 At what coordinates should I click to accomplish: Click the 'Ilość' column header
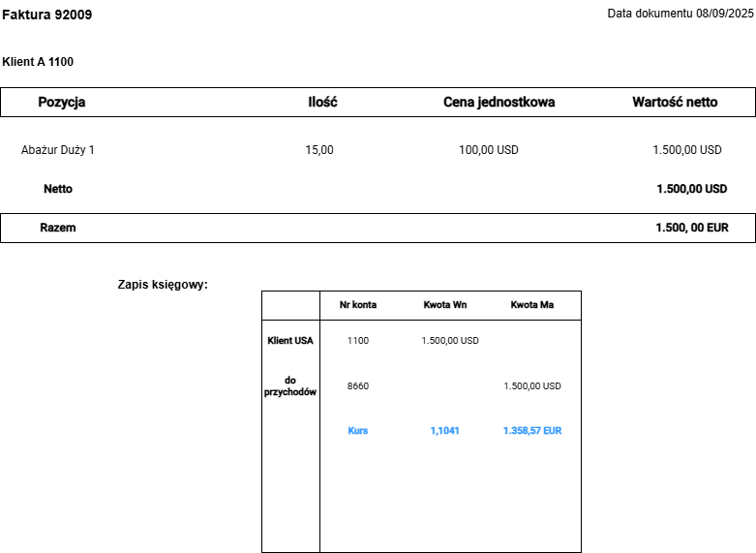pyautogui.click(x=322, y=102)
